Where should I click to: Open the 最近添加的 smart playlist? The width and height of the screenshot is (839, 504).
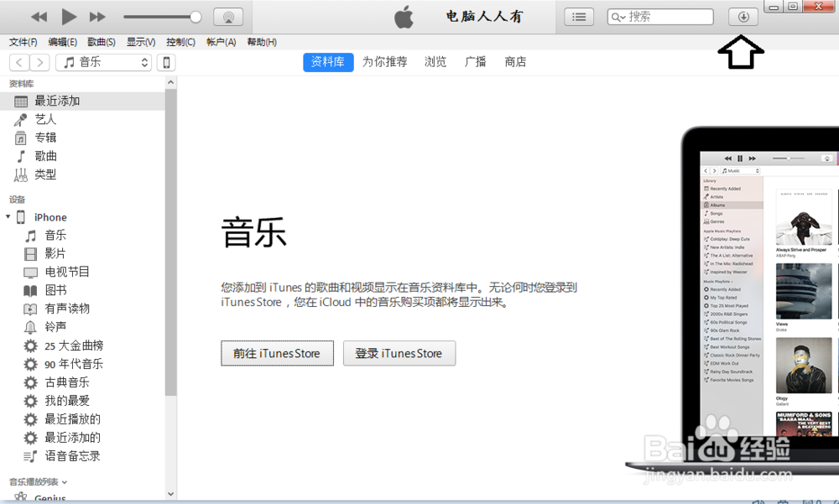[82, 438]
